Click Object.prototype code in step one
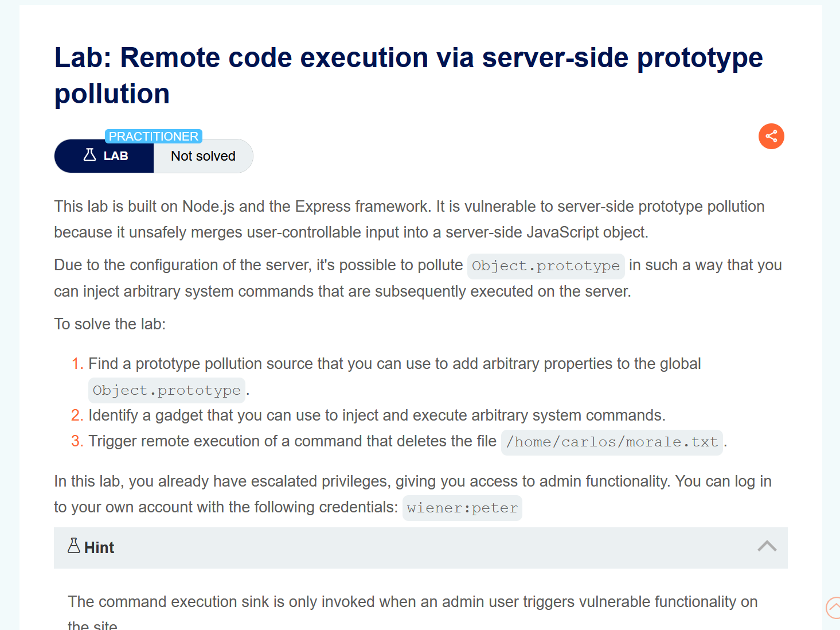Image resolution: width=840 pixels, height=630 pixels. click(167, 391)
